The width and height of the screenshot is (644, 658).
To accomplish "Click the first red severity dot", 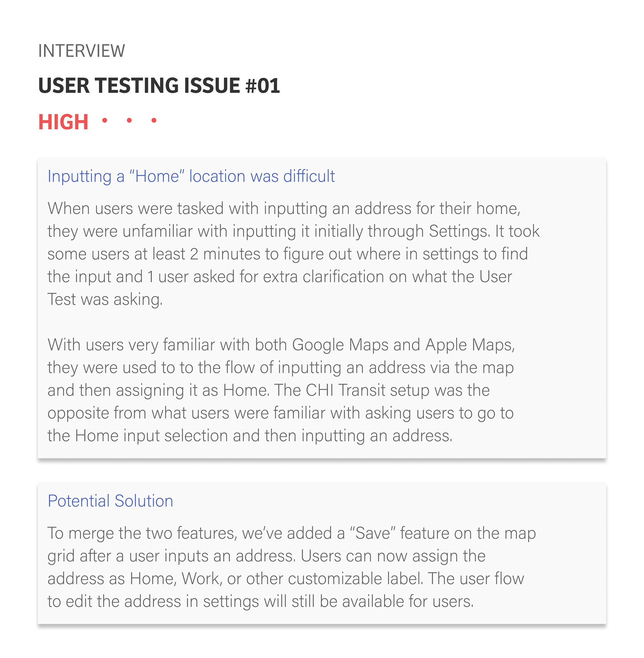I will (x=105, y=120).
